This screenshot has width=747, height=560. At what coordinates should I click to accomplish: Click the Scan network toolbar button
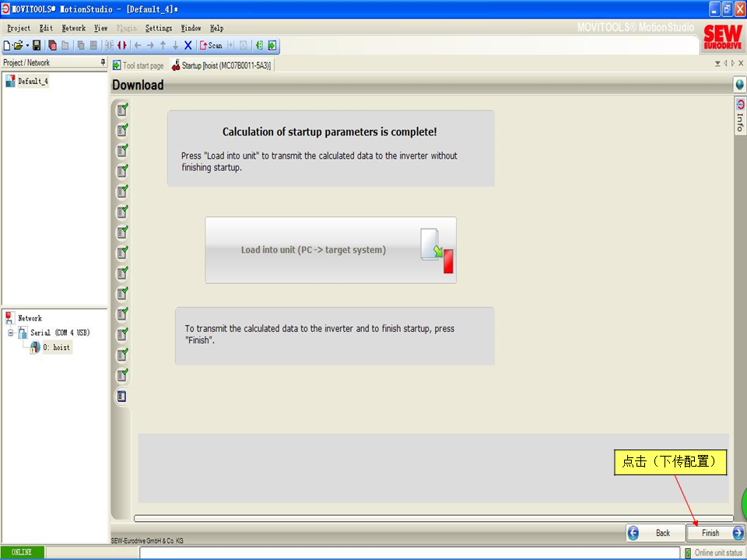click(x=211, y=46)
